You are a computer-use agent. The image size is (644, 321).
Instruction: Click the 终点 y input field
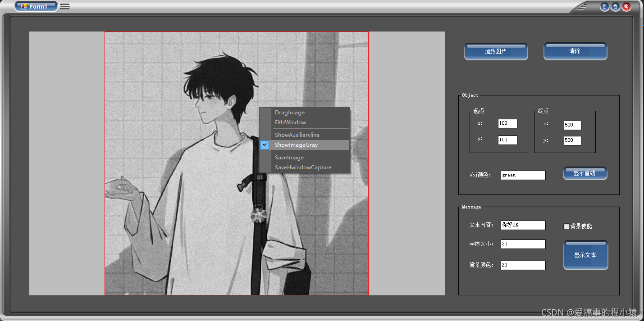(x=572, y=140)
